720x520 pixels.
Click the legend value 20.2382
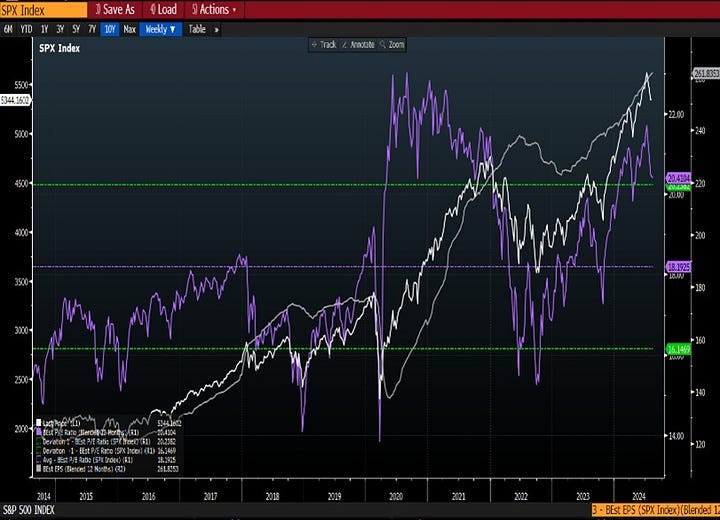167,441
